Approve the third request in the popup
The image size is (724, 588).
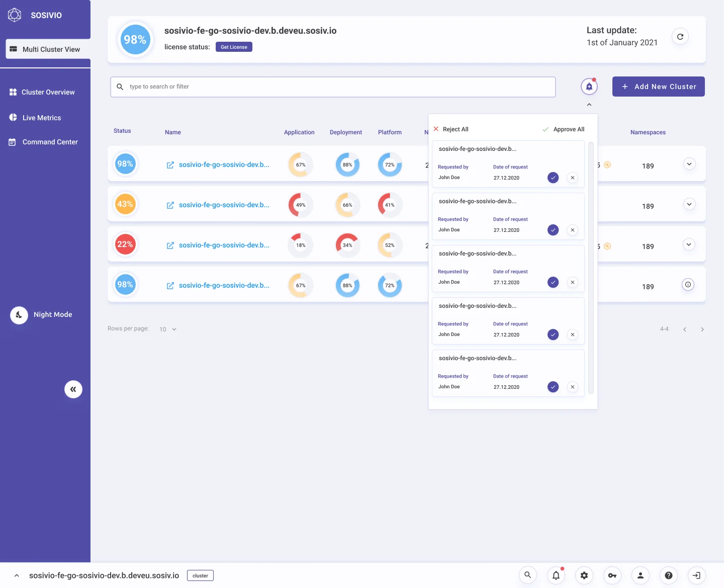pos(553,282)
